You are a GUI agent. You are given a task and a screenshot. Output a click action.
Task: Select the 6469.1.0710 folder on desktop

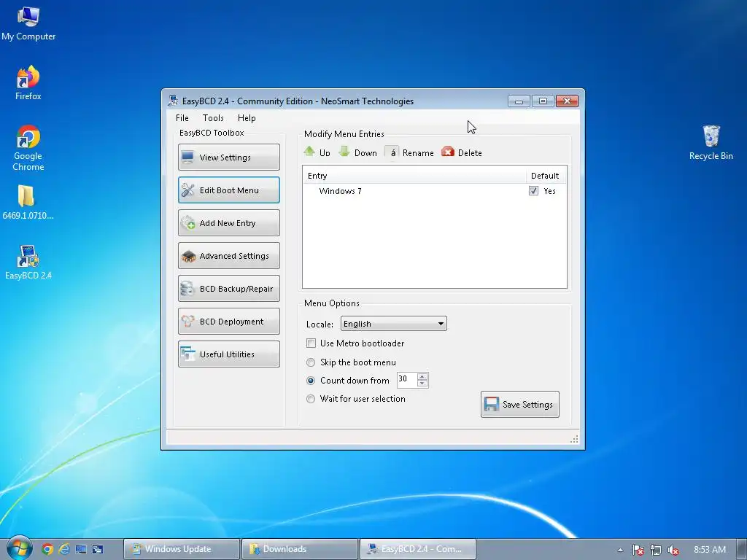[x=28, y=203]
